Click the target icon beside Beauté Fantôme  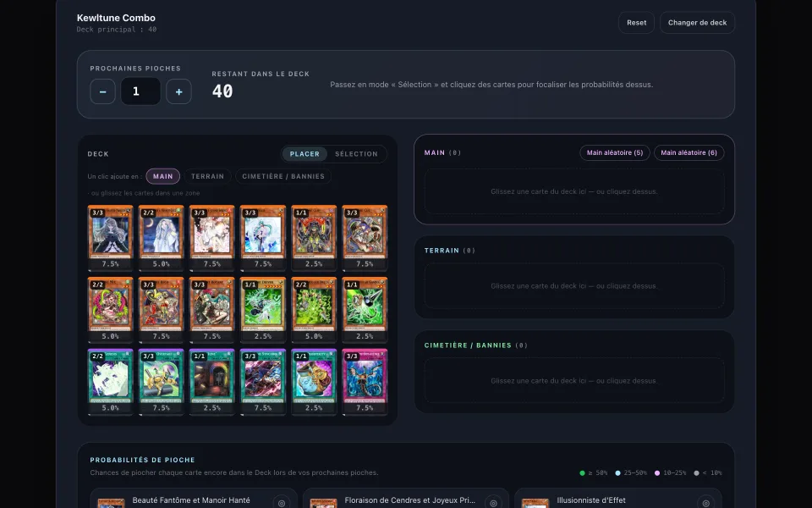[281, 503]
